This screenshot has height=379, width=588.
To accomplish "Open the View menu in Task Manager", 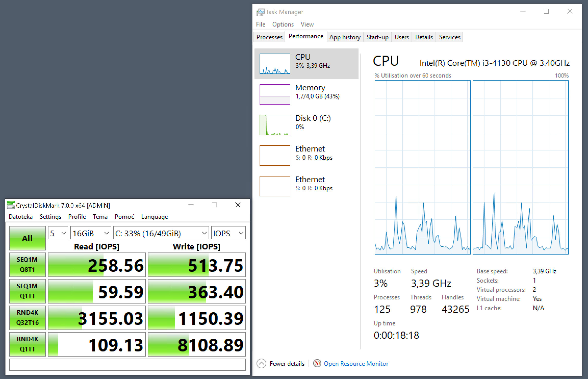I will [307, 24].
